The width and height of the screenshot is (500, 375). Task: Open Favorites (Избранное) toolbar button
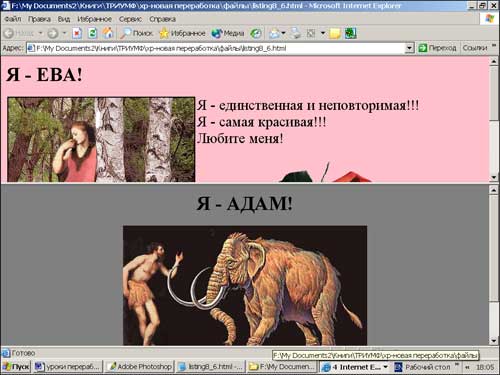(x=182, y=33)
